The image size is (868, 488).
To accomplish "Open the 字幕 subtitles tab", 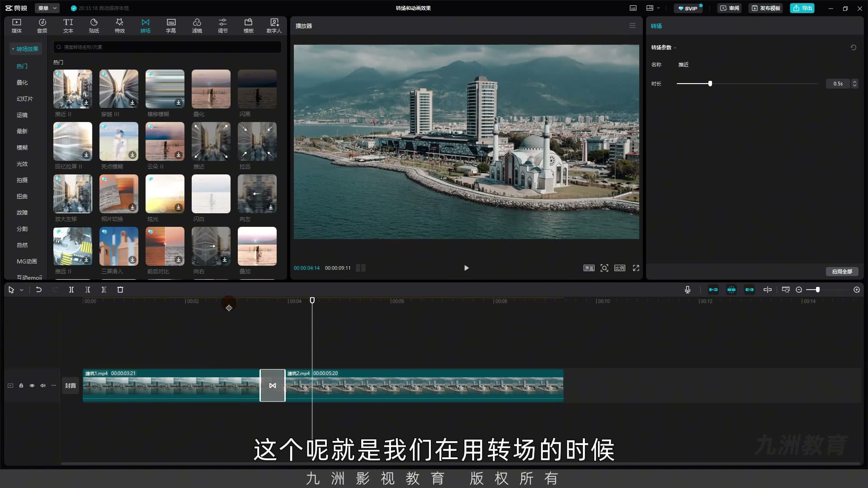I will (171, 26).
